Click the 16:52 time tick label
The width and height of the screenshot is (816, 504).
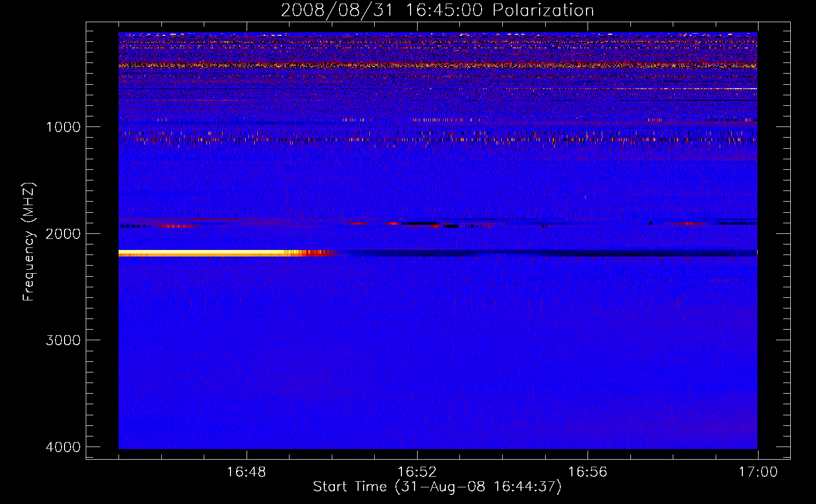417,472
